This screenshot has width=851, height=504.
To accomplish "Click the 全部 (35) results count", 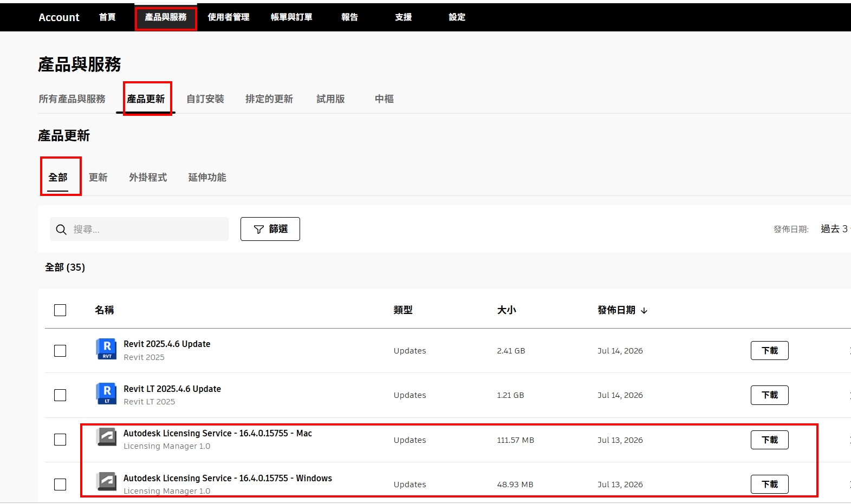I will [x=65, y=267].
